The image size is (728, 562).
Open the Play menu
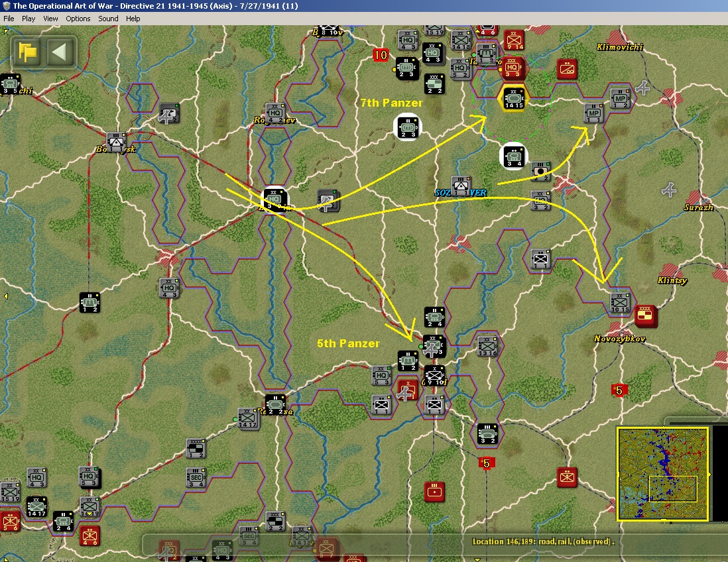[29, 19]
